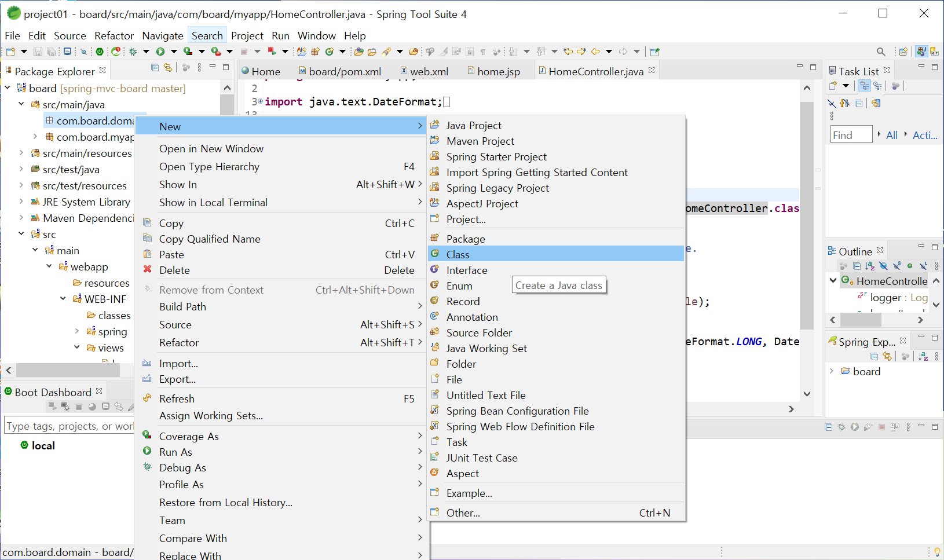Click the JUnit Test Case icon
This screenshot has width=944, height=560.
pyautogui.click(x=435, y=457)
